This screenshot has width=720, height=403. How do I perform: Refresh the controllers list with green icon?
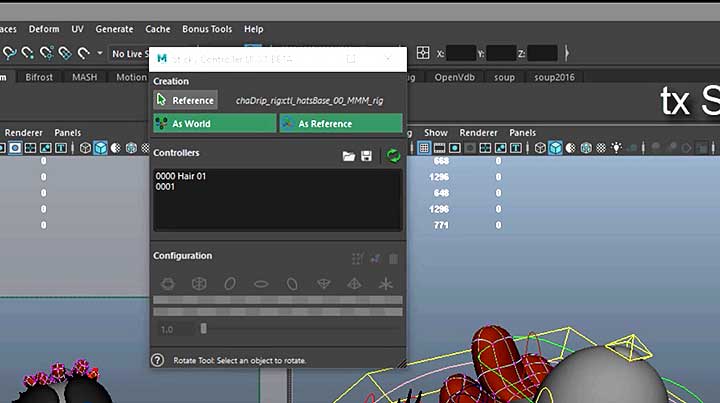pyautogui.click(x=393, y=155)
